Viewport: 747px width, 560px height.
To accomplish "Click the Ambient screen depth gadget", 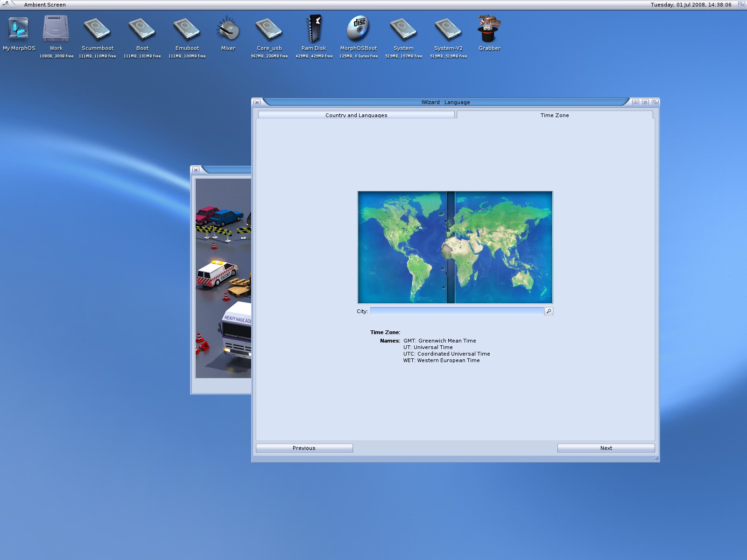I will [x=741, y=4].
